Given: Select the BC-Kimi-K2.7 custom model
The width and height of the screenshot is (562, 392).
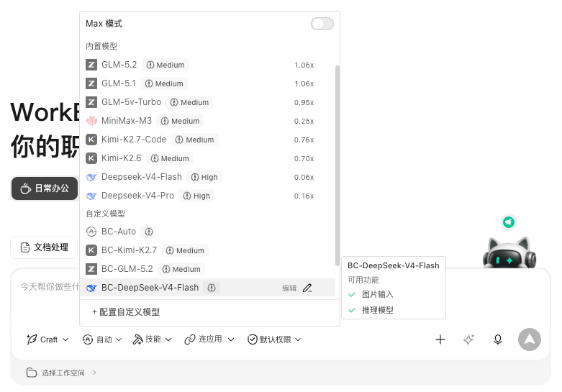Looking at the screenshot, I should (208, 250).
